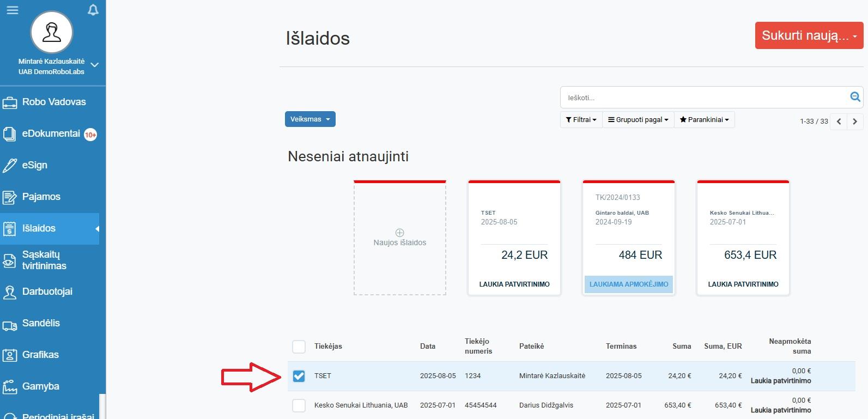The width and height of the screenshot is (868, 419).
Task: Click the user profile avatar
Action: click(52, 33)
